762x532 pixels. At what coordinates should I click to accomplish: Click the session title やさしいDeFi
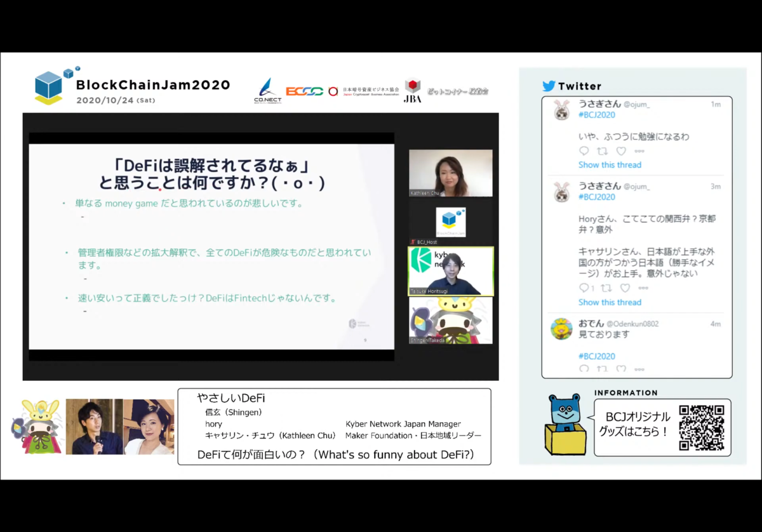(231, 398)
